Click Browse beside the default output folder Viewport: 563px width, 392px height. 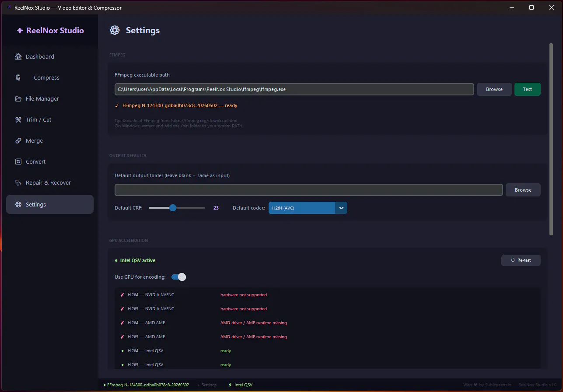point(523,190)
